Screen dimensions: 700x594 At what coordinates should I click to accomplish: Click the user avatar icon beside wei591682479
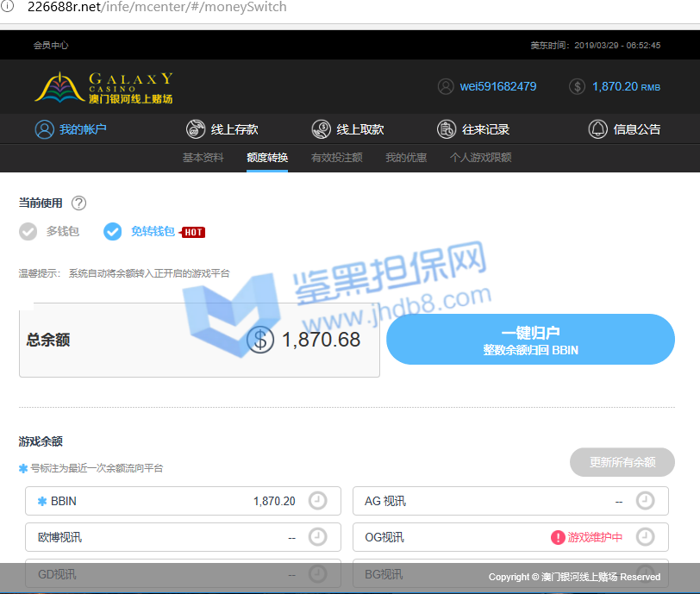click(x=446, y=86)
